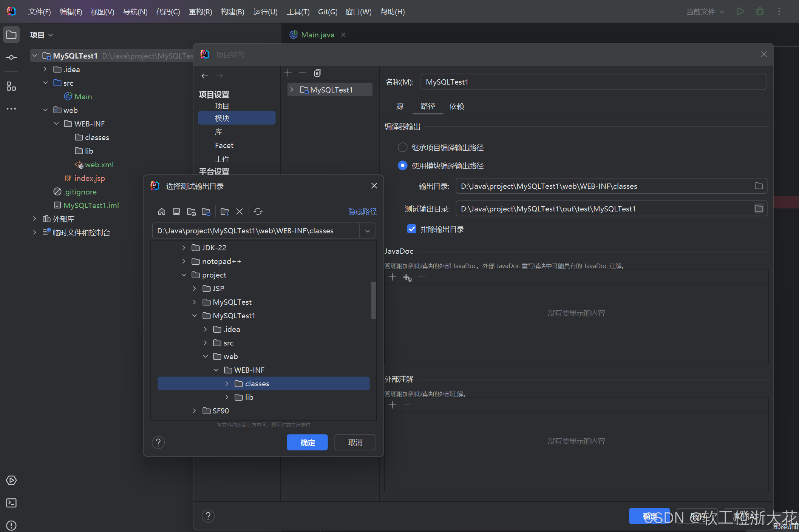Viewport: 799px width, 532px height.
Task: Uncheck 排除输出目录 checkbox
Action: [412, 229]
